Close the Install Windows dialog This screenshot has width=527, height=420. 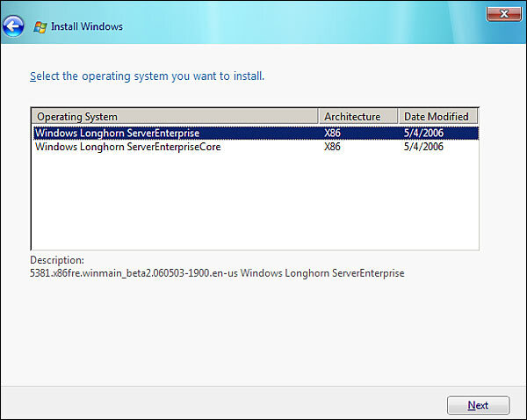503,14
